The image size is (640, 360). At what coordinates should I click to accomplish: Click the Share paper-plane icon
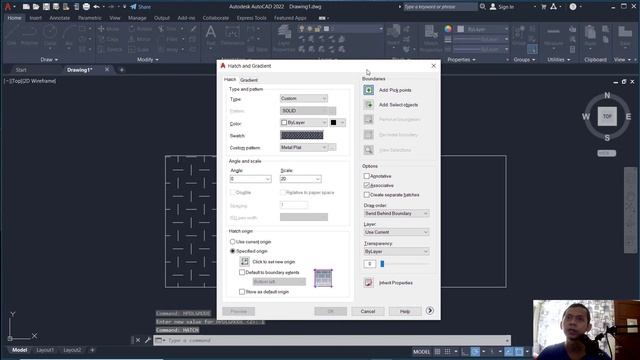tap(133, 7)
